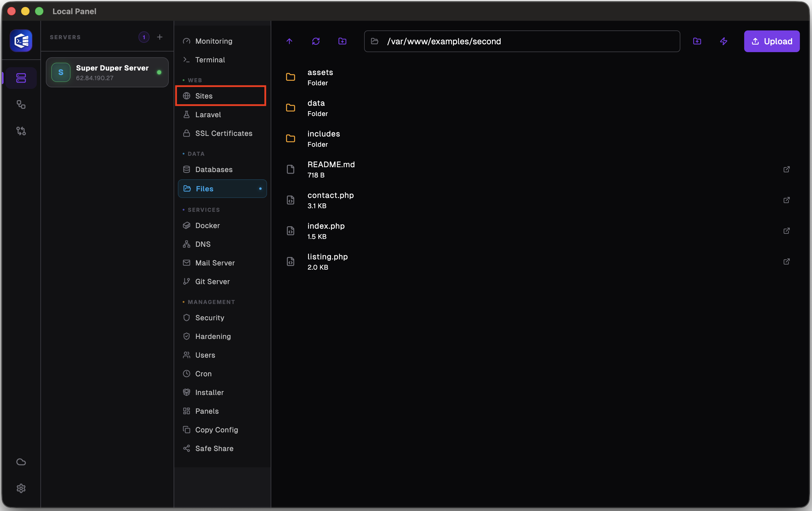This screenshot has width=812, height=511.
Task: Open the settings gear icon
Action: tap(21, 488)
